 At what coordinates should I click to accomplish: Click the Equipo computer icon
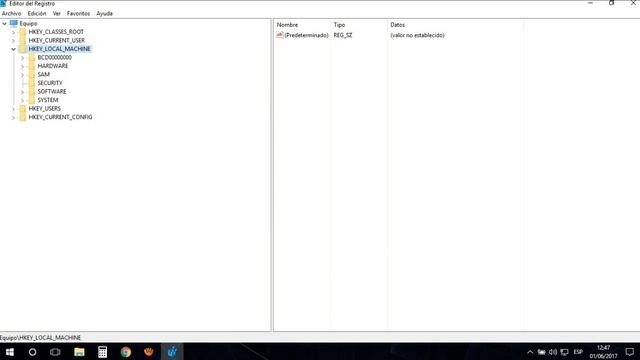coord(14,23)
